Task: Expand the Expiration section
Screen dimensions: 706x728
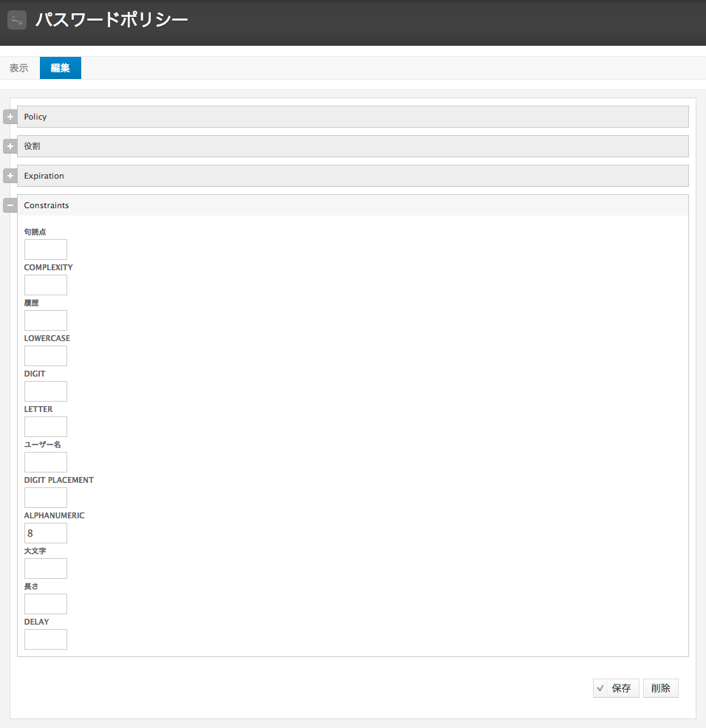Action: point(10,175)
